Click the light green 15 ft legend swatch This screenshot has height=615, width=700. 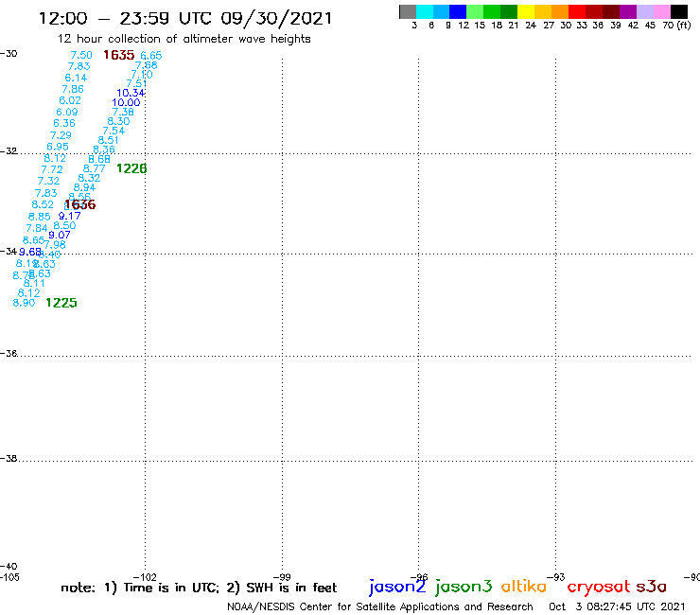pyautogui.click(x=475, y=11)
